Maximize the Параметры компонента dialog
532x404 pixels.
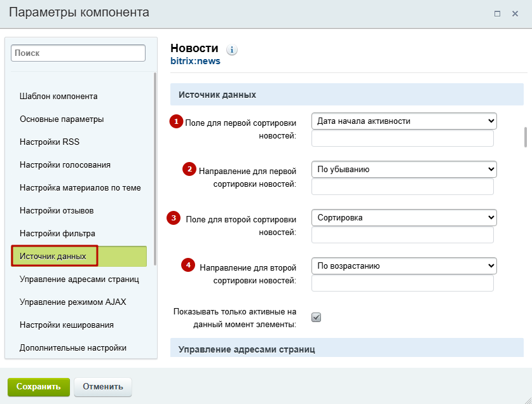click(497, 13)
